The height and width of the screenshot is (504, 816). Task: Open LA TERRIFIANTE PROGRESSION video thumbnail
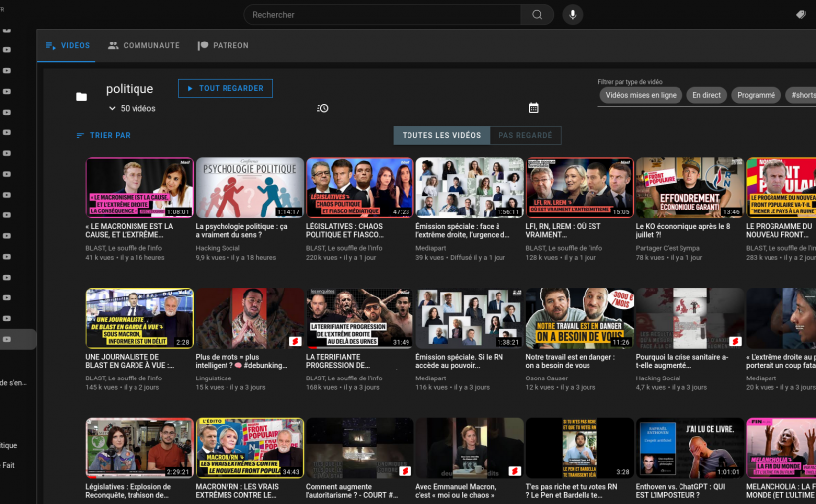360,318
